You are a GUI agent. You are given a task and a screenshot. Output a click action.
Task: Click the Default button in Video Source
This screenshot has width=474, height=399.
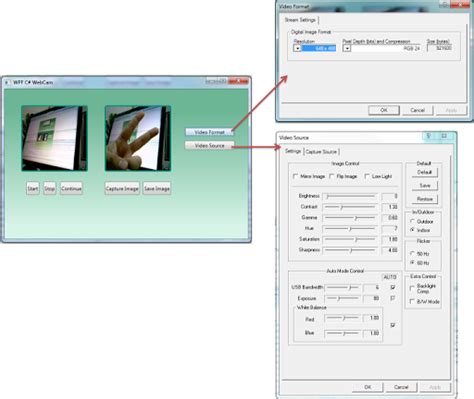tap(425, 172)
